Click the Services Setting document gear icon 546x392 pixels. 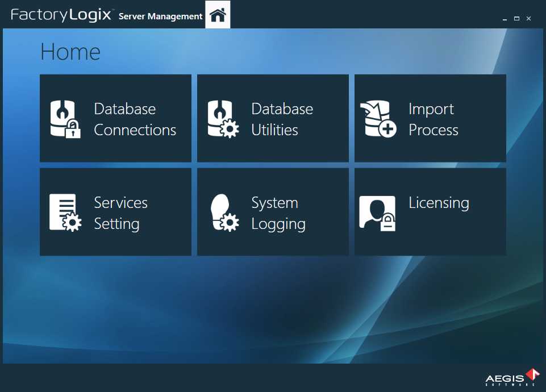pyautogui.click(x=64, y=211)
